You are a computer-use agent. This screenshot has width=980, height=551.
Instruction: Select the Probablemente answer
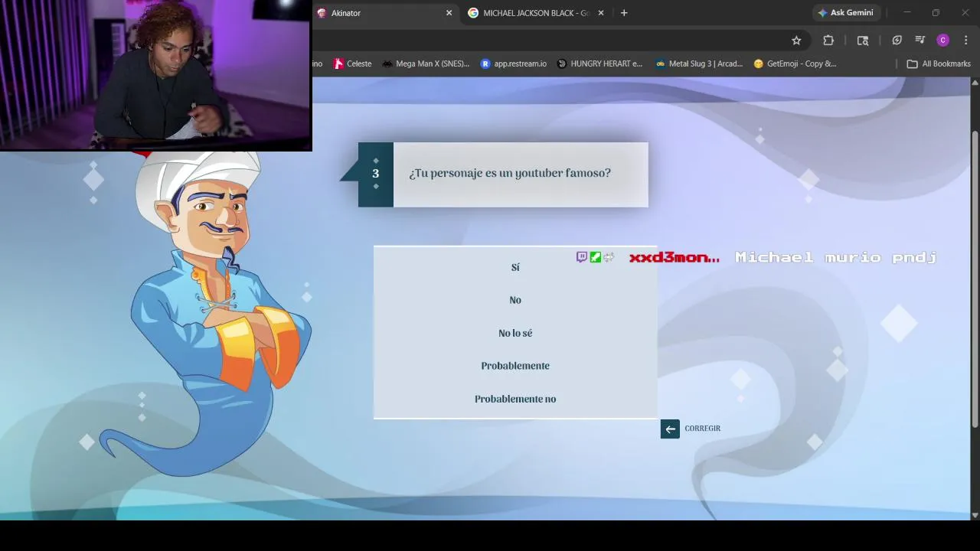[515, 366]
